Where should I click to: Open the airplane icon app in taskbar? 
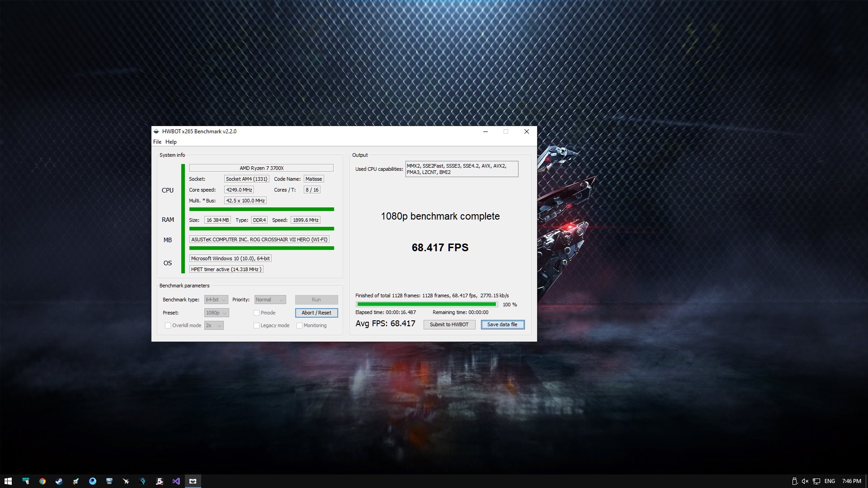point(126,481)
